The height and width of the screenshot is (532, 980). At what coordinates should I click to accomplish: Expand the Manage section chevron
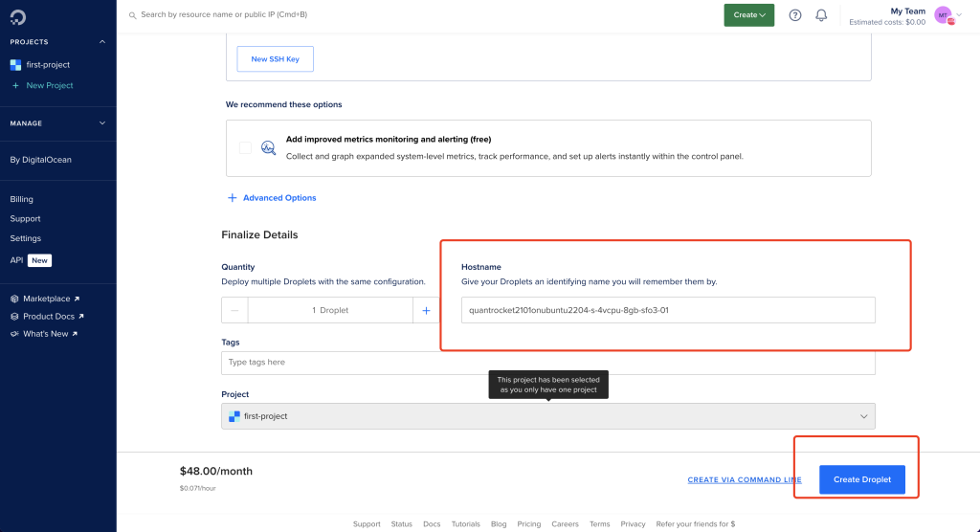102,123
